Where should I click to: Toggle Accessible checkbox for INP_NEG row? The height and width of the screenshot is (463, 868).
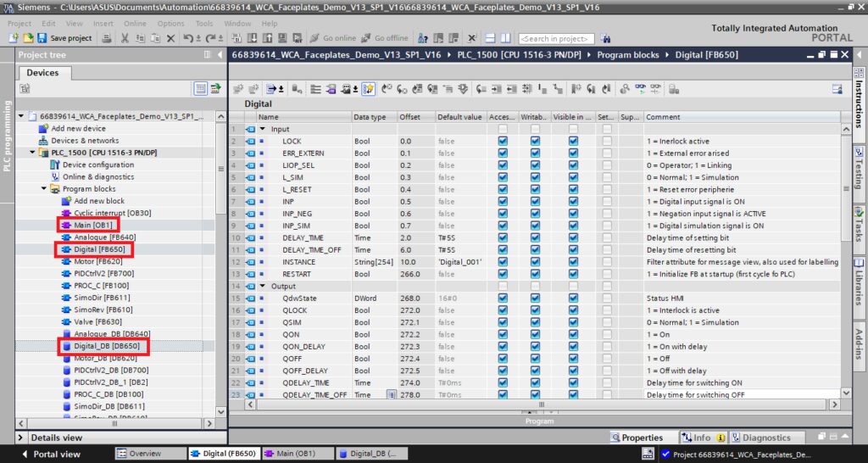(x=502, y=214)
